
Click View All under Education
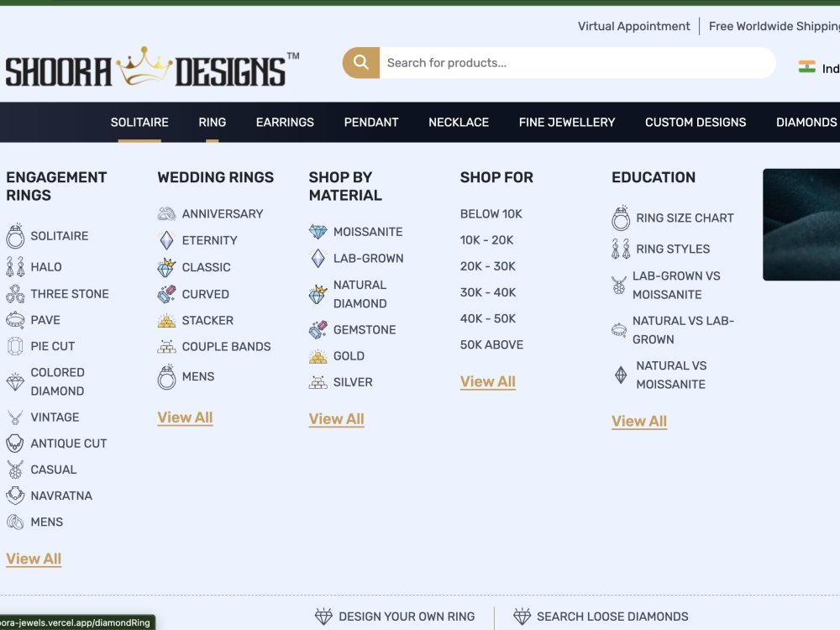[x=639, y=421]
